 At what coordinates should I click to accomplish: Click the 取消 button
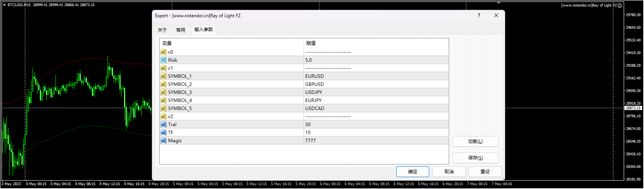pos(449,172)
